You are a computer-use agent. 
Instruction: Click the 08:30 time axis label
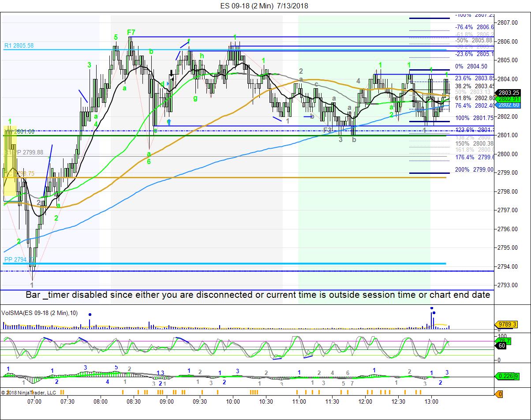134,401
